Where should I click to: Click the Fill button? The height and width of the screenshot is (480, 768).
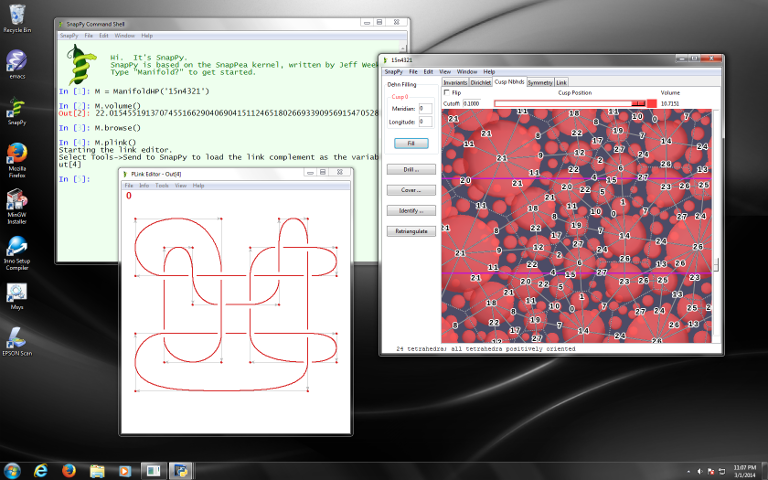(411, 143)
